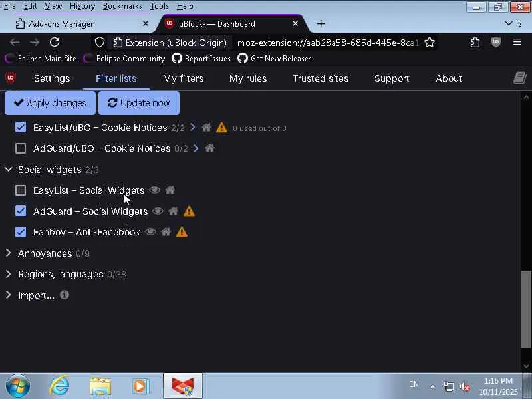Uncheck Fanboy Anti-Facebook checkbox

21,232
